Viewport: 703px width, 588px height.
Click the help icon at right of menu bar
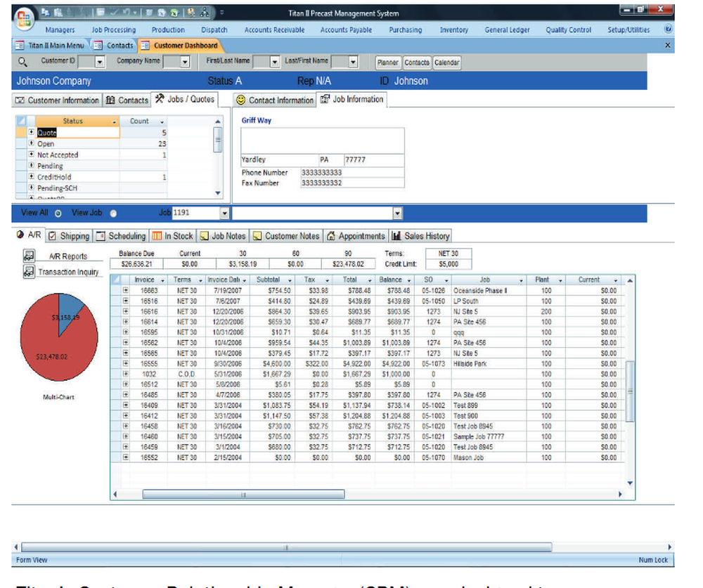point(668,29)
